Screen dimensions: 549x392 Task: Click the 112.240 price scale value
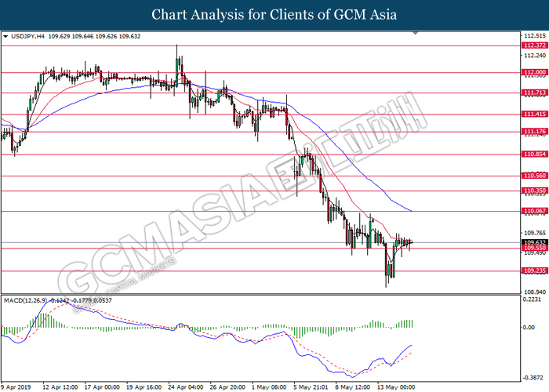[535, 56]
